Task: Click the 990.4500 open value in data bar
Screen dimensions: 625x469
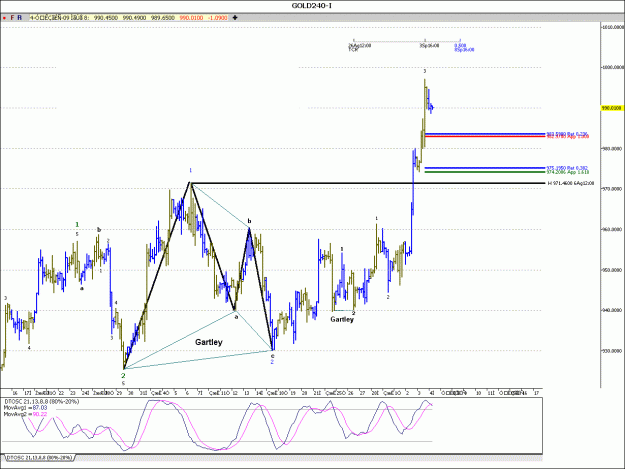Action: coord(106,18)
